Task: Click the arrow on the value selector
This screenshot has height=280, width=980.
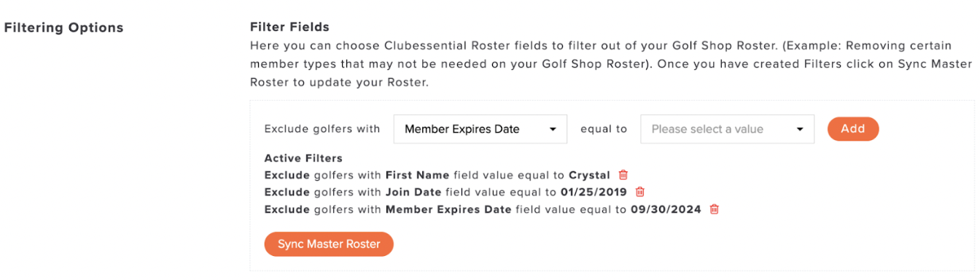Action: click(800, 130)
